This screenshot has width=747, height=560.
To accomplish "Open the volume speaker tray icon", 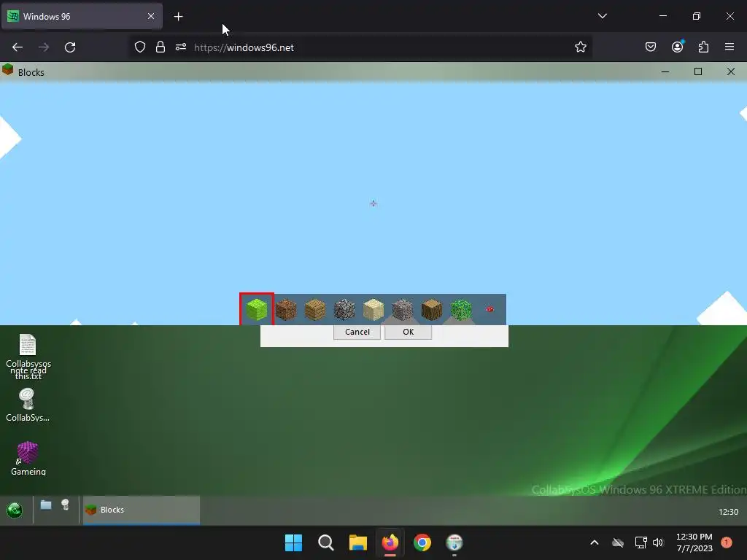I will tap(658, 542).
